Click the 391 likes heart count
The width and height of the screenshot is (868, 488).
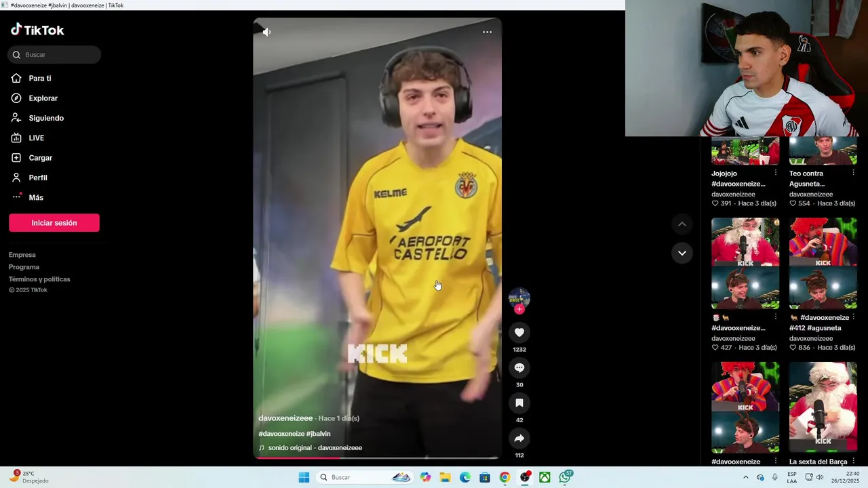pos(722,203)
